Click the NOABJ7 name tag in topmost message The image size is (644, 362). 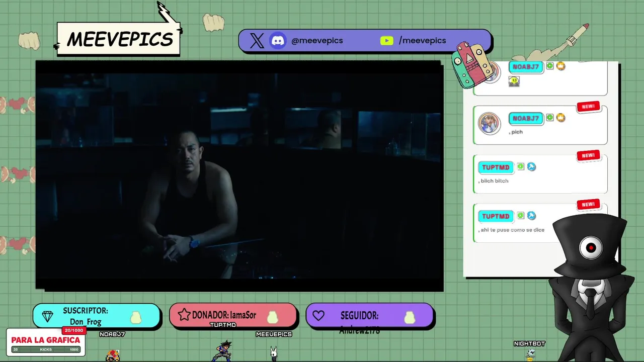pyautogui.click(x=526, y=67)
